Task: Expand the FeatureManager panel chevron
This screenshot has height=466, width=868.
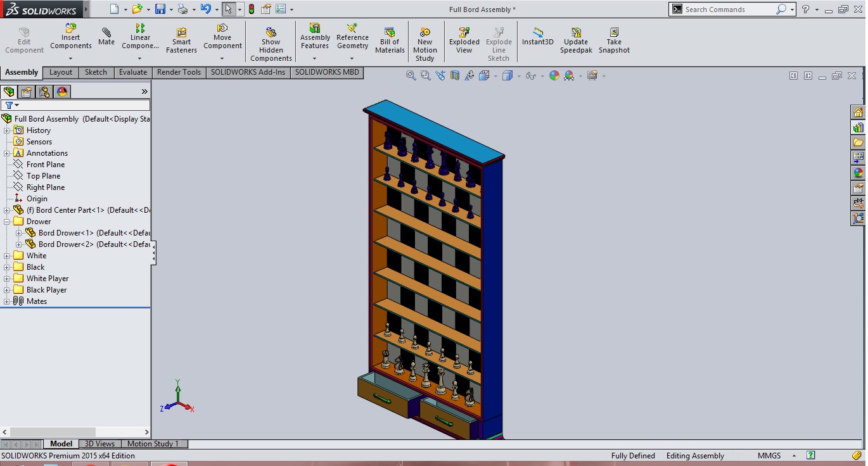Action: click(144, 92)
